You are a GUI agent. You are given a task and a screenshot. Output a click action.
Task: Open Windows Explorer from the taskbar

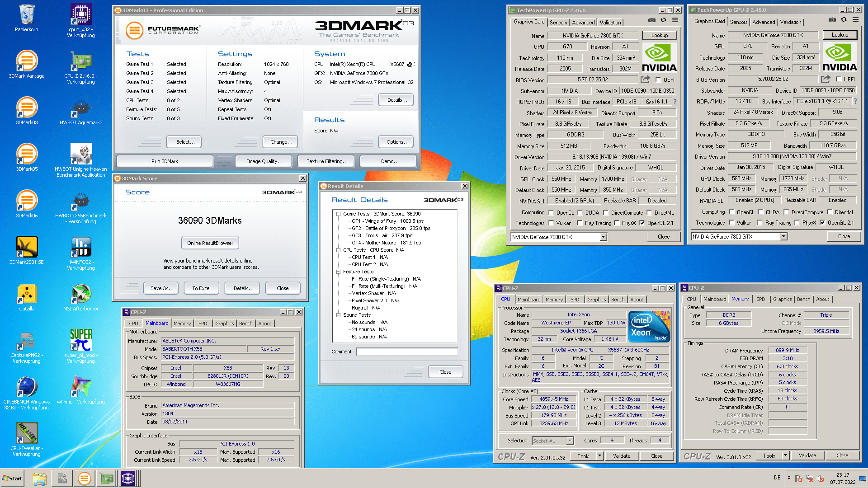(x=39, y=478)
